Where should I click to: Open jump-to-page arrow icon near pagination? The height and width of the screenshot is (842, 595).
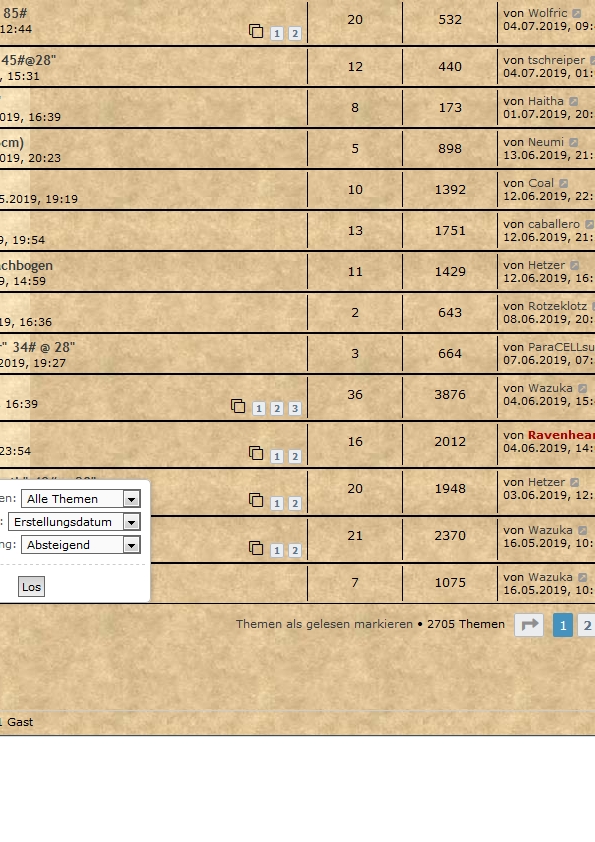point(529,625)
